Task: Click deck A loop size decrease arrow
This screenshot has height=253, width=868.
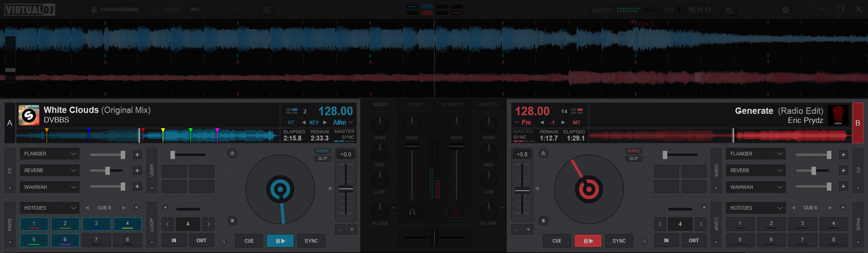Action: click(167, 224)
